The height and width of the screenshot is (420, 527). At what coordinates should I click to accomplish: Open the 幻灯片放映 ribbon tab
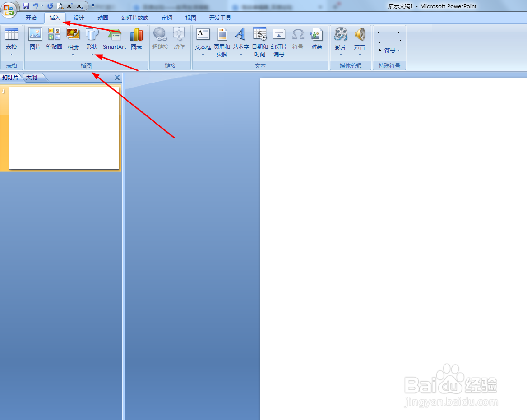pyautogui.click(x=135, y=18)
